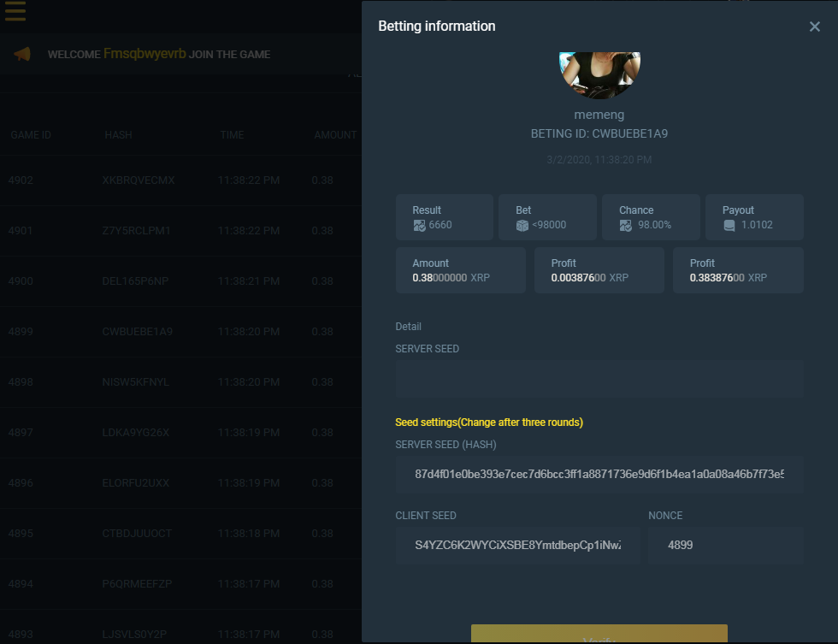
Task: Click the dice icon under Bet
Action: [522, 225]
